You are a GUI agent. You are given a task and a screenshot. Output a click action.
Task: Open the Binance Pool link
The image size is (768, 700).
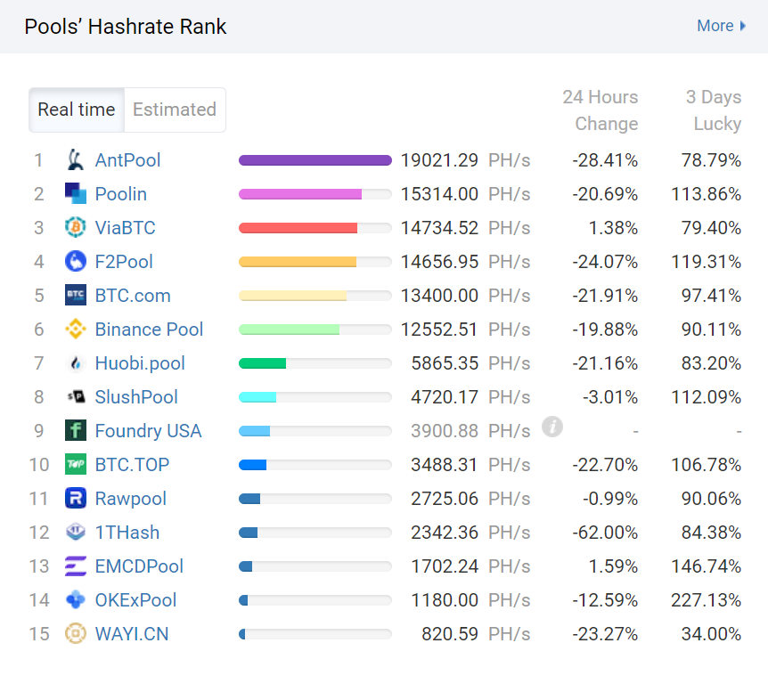[x=149, y=329]
